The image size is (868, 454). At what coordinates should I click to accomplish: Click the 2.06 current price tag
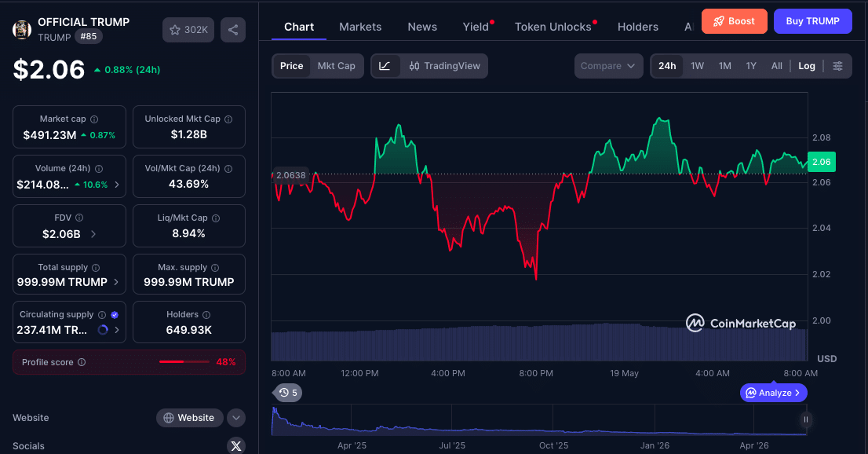coord(822,162)
